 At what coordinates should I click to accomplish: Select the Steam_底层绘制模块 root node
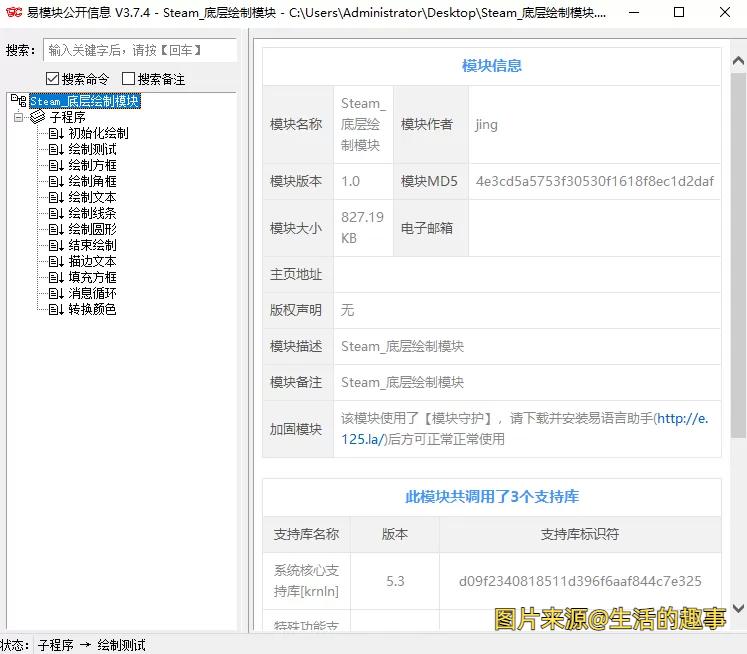tap(85, 101)
